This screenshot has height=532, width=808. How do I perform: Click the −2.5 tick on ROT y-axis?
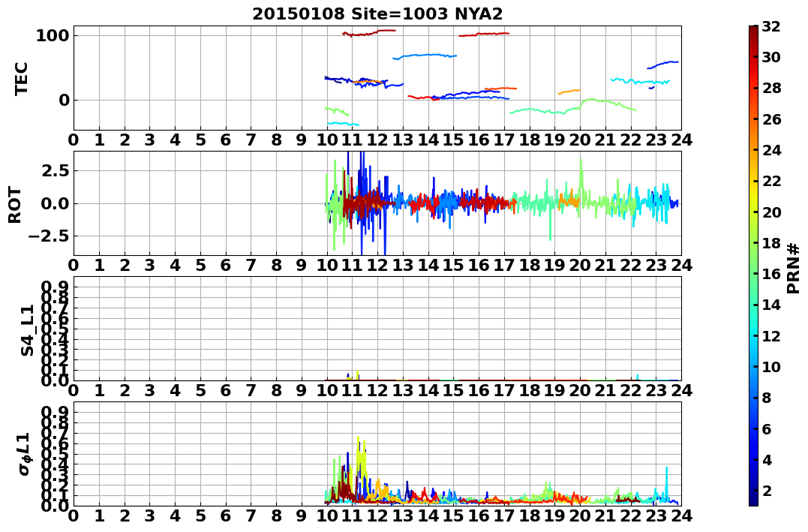50,236
